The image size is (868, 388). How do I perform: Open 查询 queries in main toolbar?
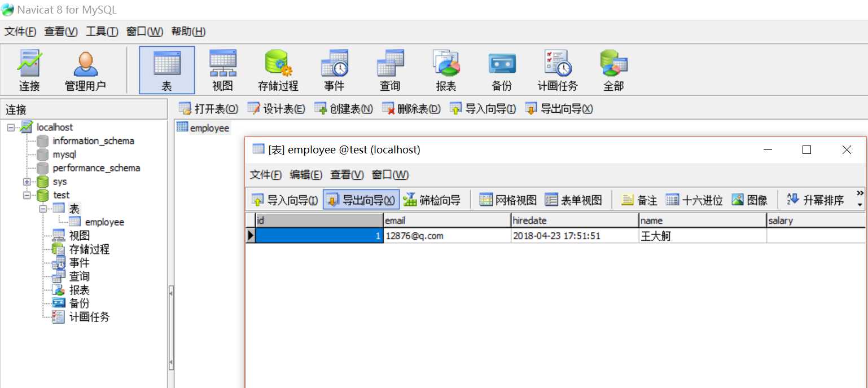pyautogui.click(x=390, y=70)
